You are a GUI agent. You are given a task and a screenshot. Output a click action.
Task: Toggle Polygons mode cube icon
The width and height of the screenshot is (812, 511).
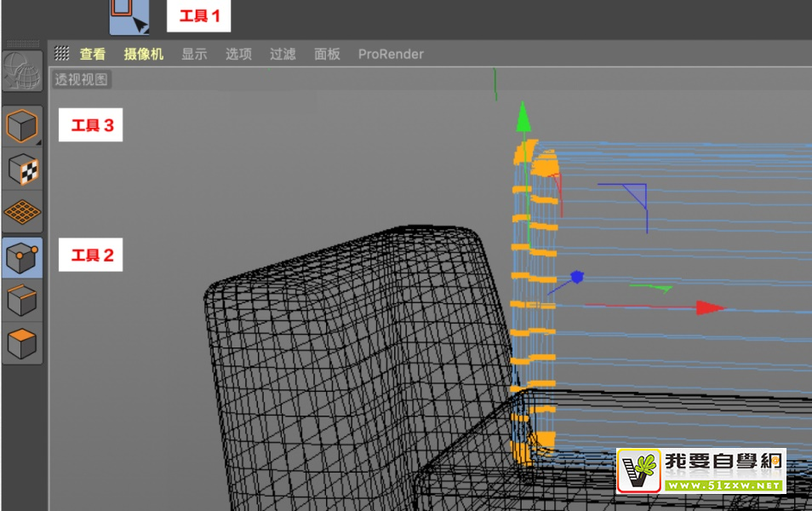click(22, 344)
